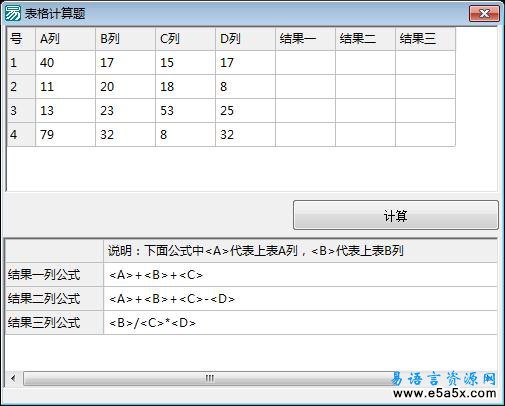Select cell 79 in row 4 A列
This screenshot has width=505, height=406.
tap(65, 135)
